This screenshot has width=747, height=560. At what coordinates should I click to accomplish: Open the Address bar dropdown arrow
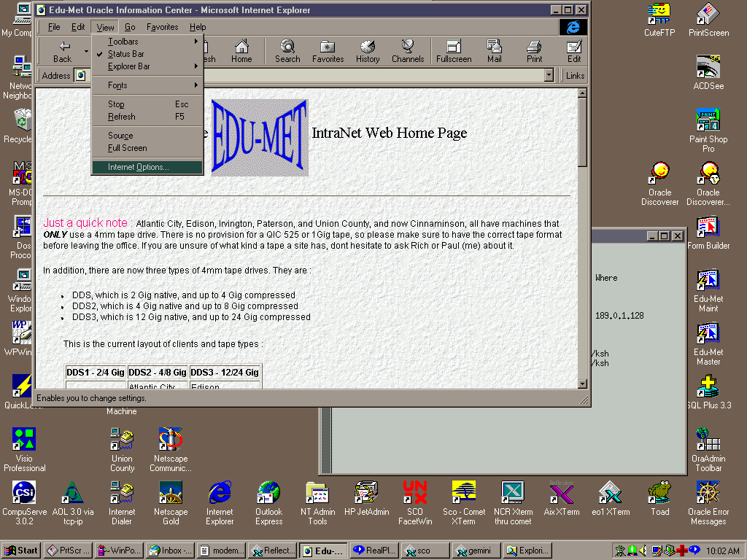point(549,75)
